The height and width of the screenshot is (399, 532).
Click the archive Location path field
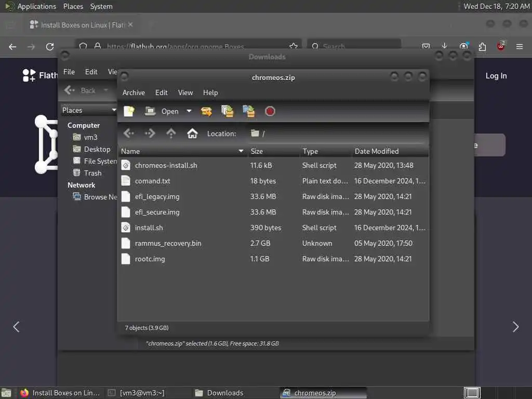336,134
